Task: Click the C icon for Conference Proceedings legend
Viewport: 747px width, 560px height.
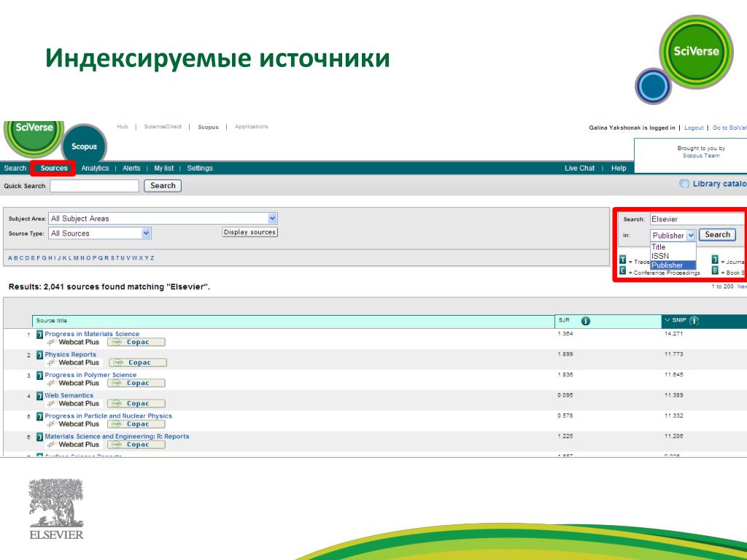Action: 623,271
